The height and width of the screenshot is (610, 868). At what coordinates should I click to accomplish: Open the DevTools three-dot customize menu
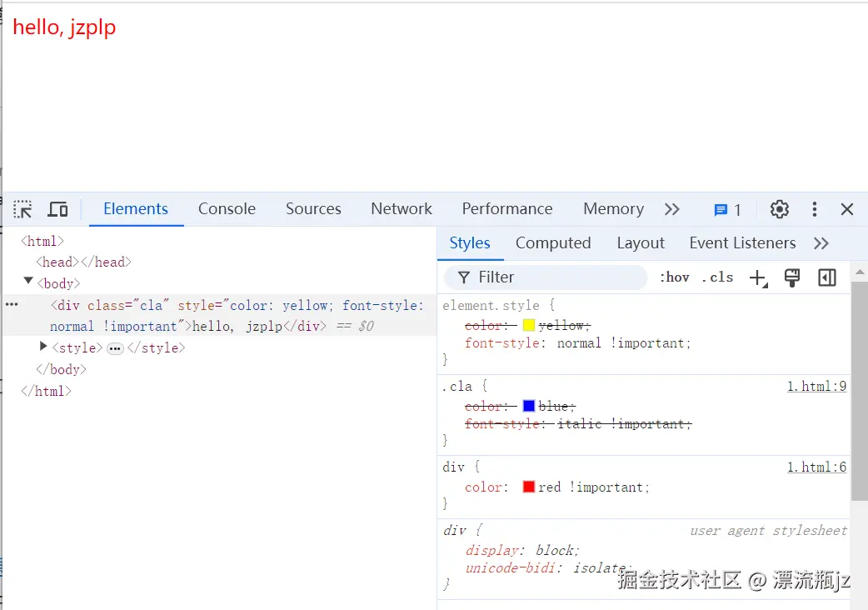pos(815,209)
